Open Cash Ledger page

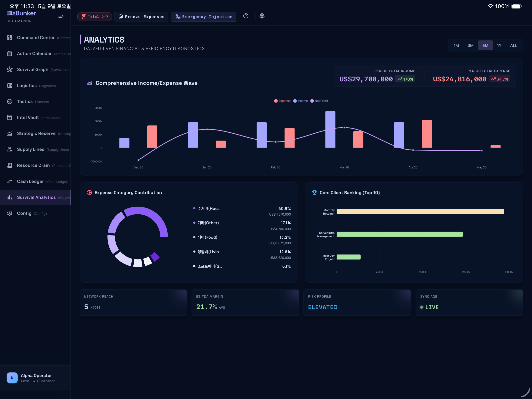(35, 181)
